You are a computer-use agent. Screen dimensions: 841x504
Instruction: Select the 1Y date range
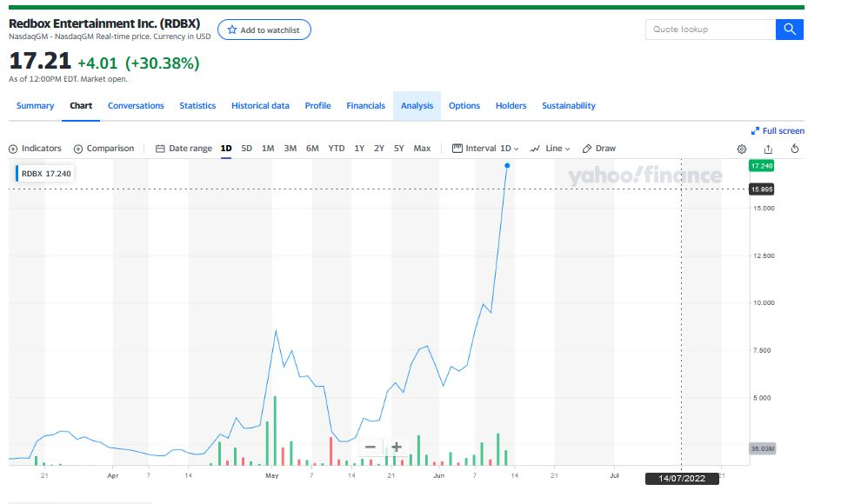359,149
